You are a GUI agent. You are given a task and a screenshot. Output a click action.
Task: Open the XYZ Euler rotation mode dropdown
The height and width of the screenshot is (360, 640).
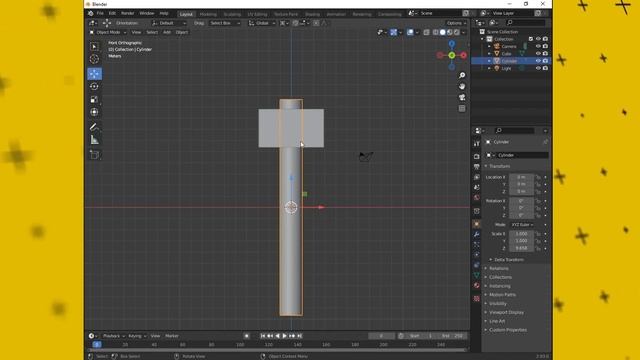pyautogui.click(x=522, y=225)
